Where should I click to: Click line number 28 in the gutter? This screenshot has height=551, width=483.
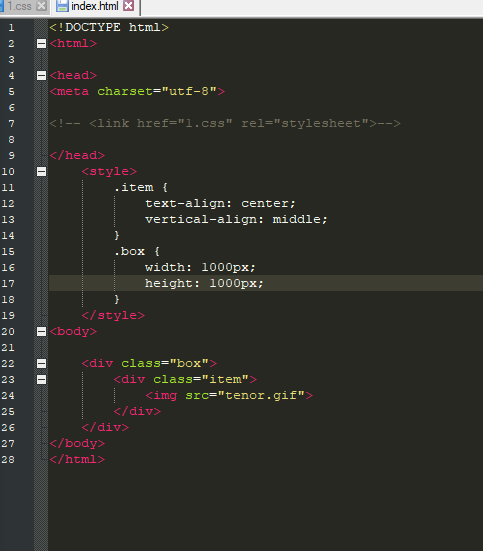[8, 460]
